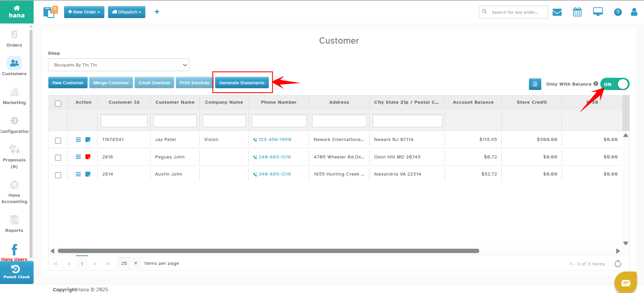Image resolution: width=644 pixels, height=293 pixels.
Task: Expand the New Order dropdown
Action: click(x=84, y=12)
